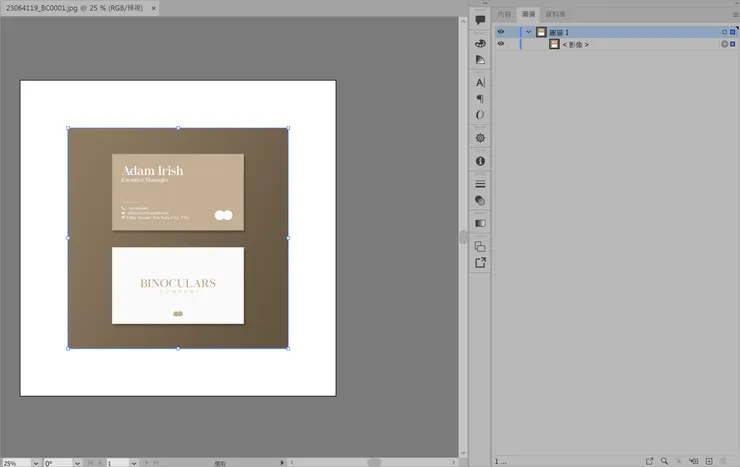The image size is (740, 467).
Task: Open the Comments panel icon
Action: click(x=480, y=19)
